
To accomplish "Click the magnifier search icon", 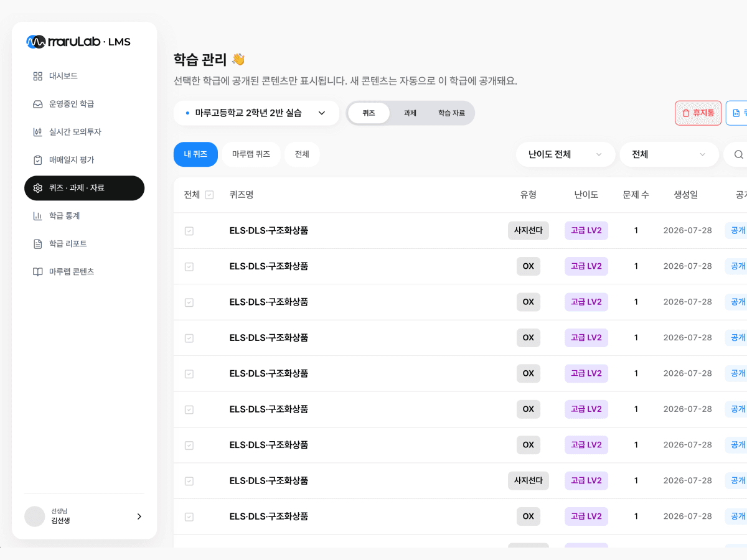I will [x=738, y=154].
